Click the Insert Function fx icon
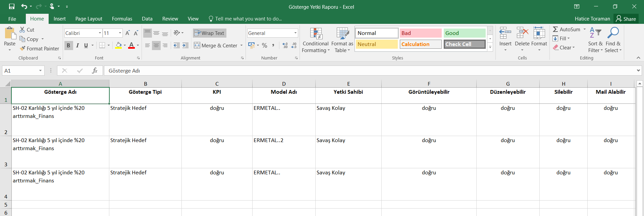644x216 pixels. coord(95,71)
